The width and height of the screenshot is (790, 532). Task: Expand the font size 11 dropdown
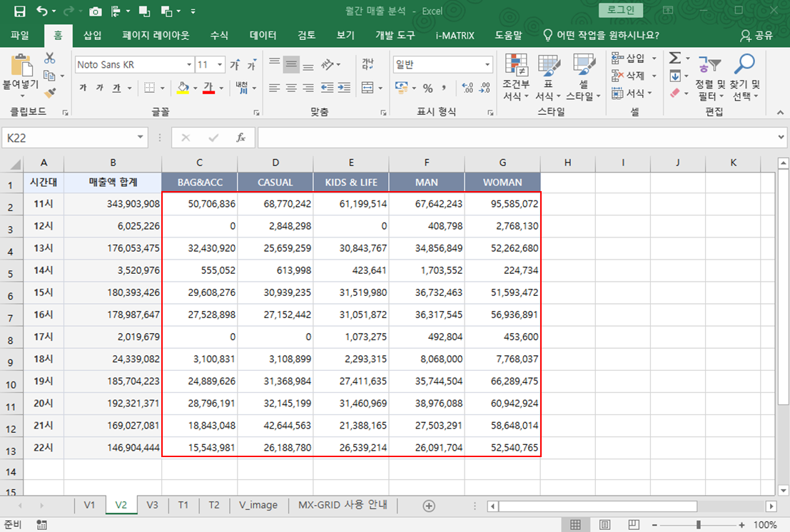[221, 65]
